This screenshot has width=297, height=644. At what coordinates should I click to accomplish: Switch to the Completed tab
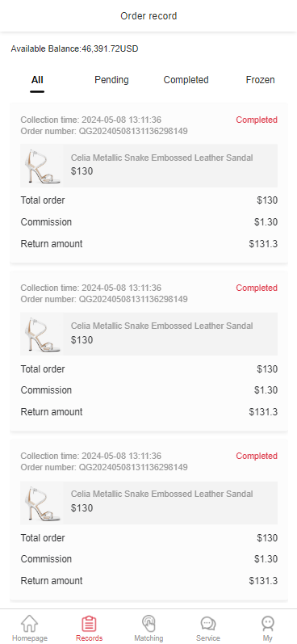tap(186, 80)
